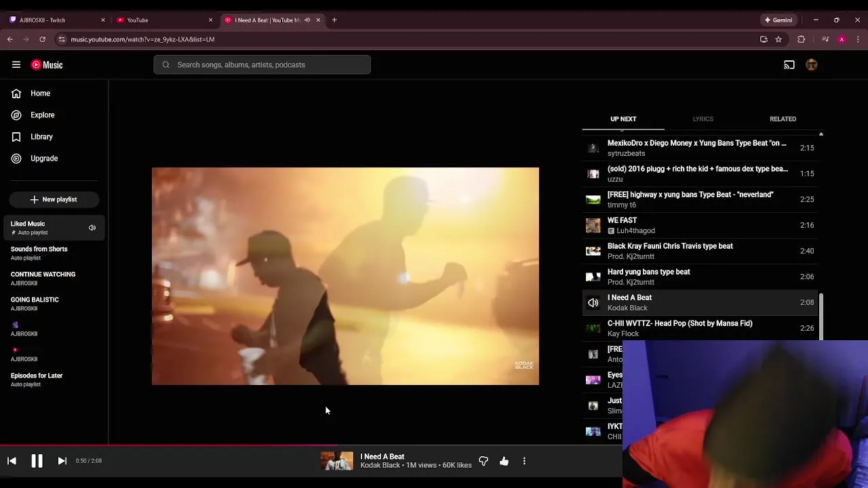Click the WE FAST track thumbnail

[593, 225]
